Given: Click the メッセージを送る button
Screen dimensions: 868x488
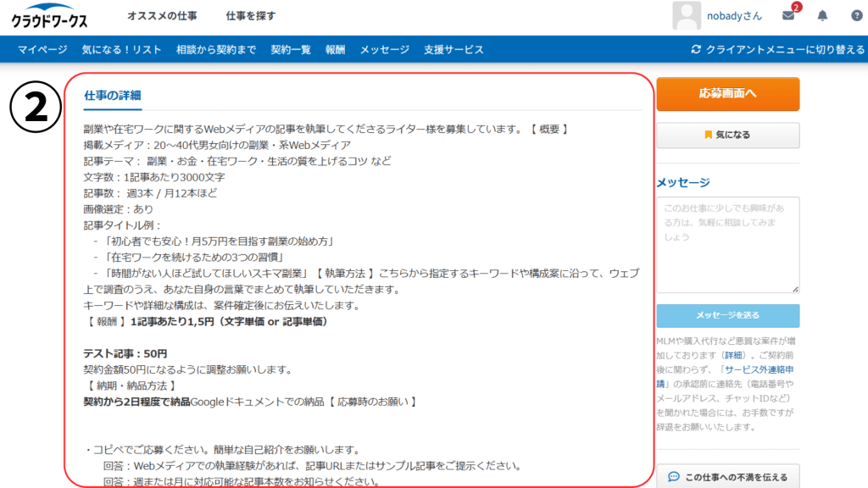Looking at the screenshot, I should click(x=727, y=315).
